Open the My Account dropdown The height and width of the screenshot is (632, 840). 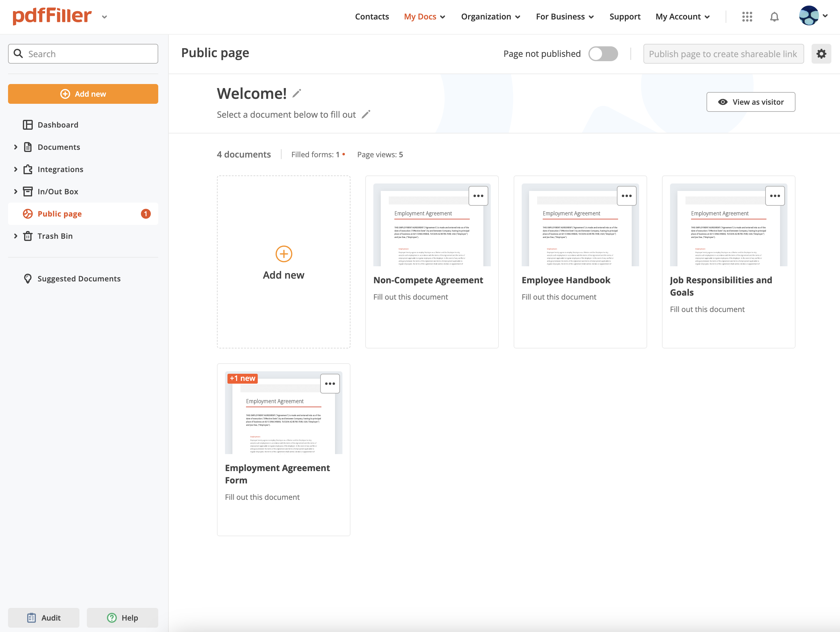[x=682, y=17]
